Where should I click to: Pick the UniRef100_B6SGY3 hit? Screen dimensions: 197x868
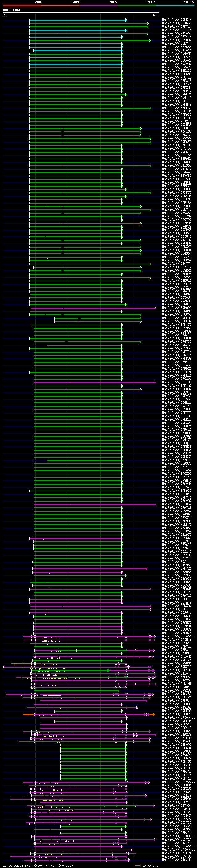pyautogui.click(x=177, y=643)
